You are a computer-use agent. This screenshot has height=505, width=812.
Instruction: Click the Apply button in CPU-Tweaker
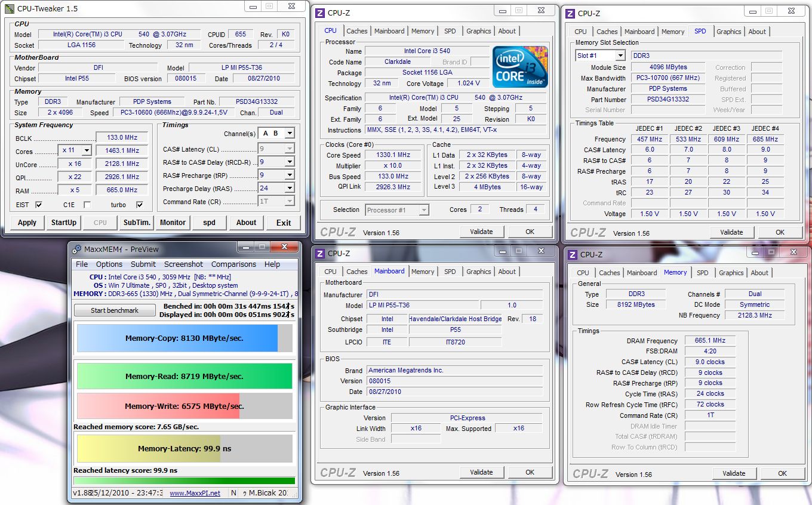(x=27, y=223)
